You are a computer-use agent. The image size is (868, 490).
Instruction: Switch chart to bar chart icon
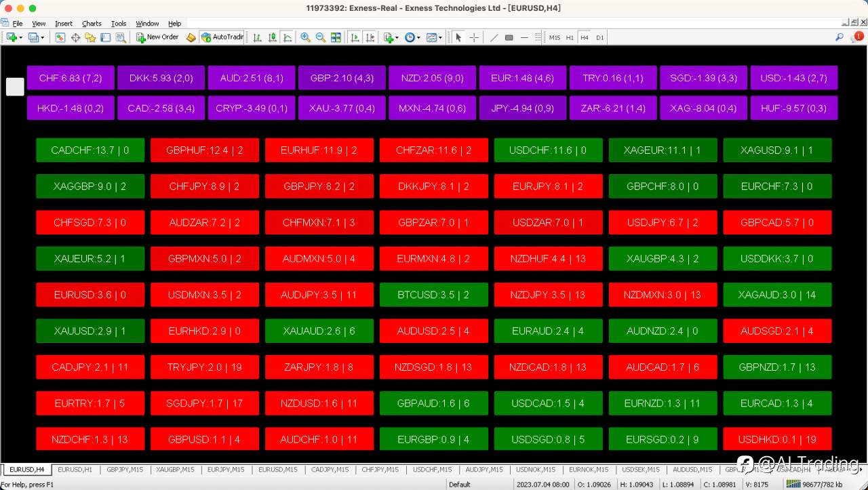pos(258,37)
